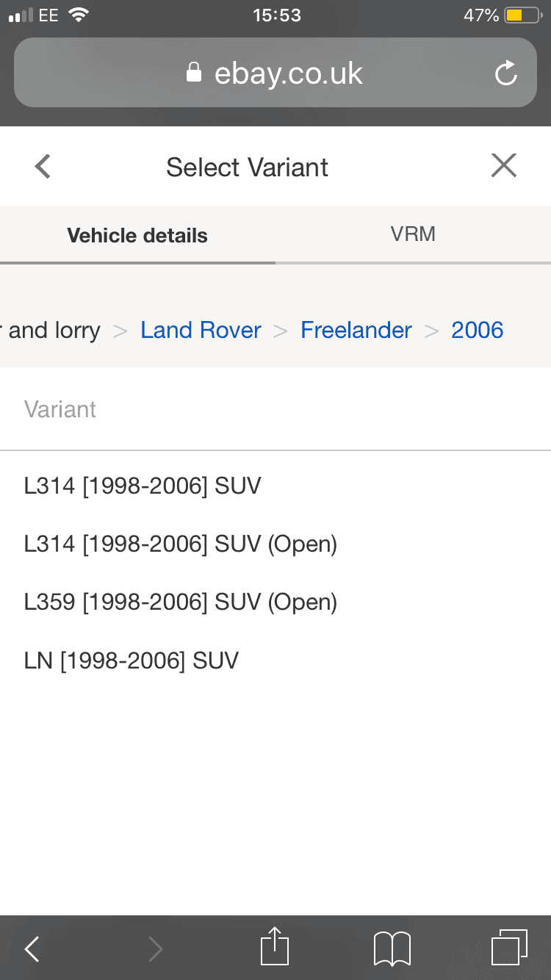The width and height of the screenshot is (551, 980).
Task: Close the Select Variant dialog with X
Action: coord(504,166)
